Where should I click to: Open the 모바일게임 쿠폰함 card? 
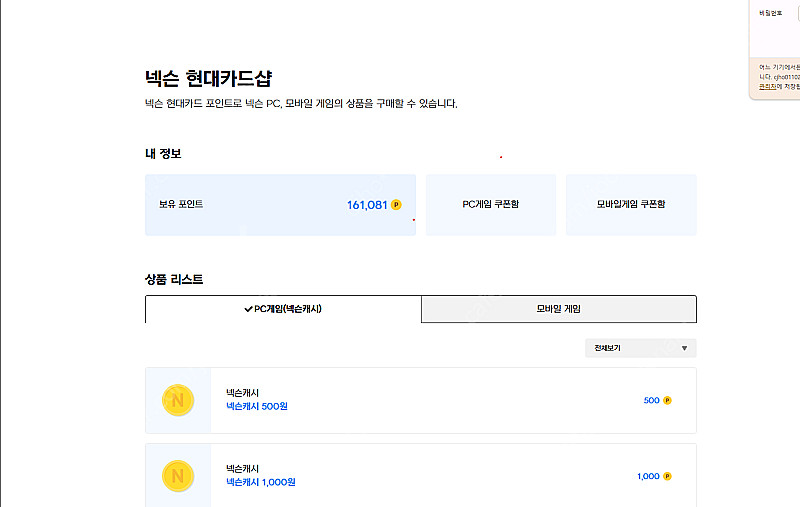click(x=631, y=205)
